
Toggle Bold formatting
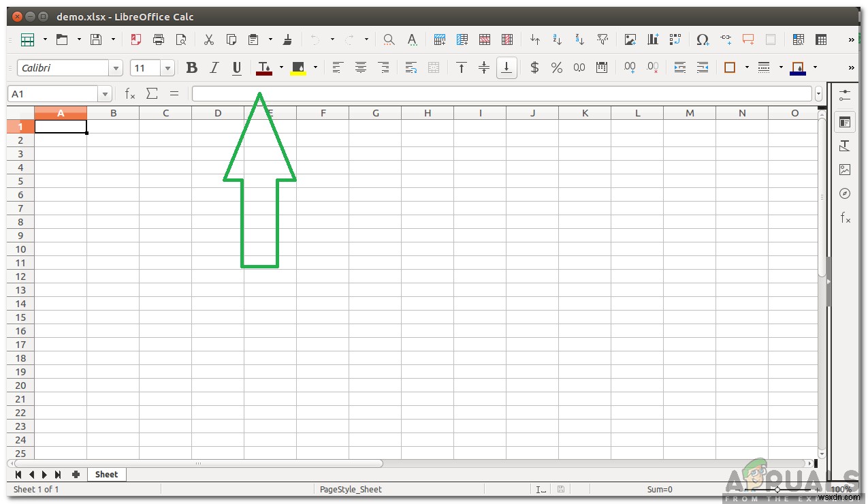coord(192,67)
